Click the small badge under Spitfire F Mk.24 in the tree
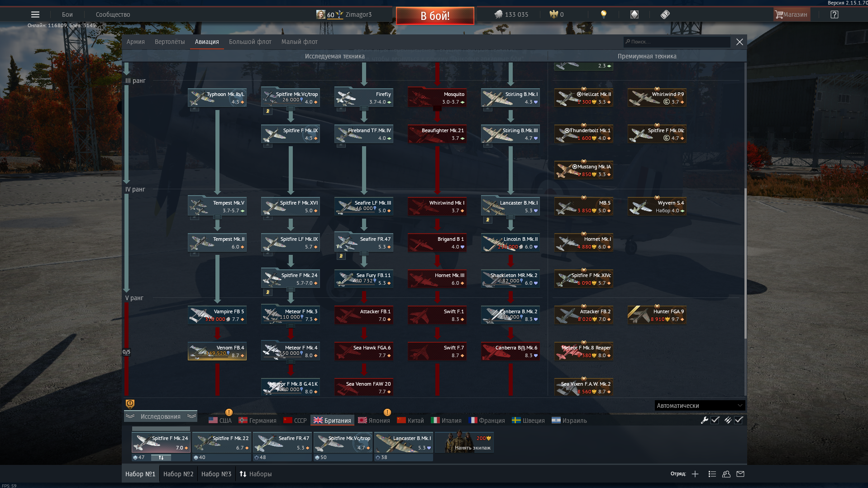This screenshot has height=488, width=868. (267, 292)
